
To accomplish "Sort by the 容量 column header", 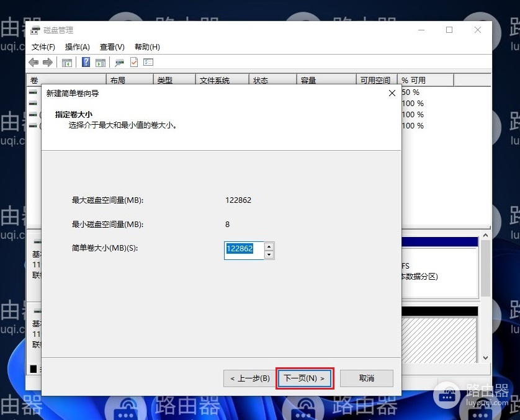I will [326, 80].
